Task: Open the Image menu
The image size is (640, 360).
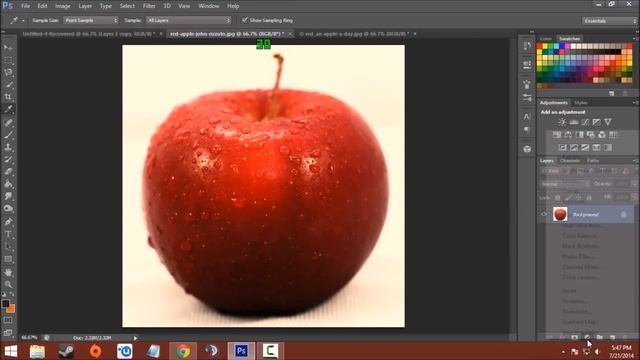Action: tap(62, 6)
